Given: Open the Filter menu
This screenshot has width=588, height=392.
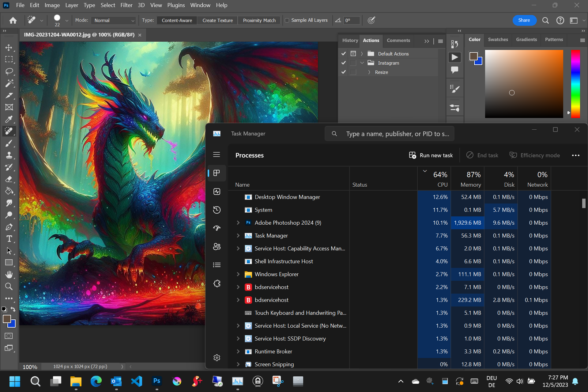Looking at the screenshot, I should 126,5.
